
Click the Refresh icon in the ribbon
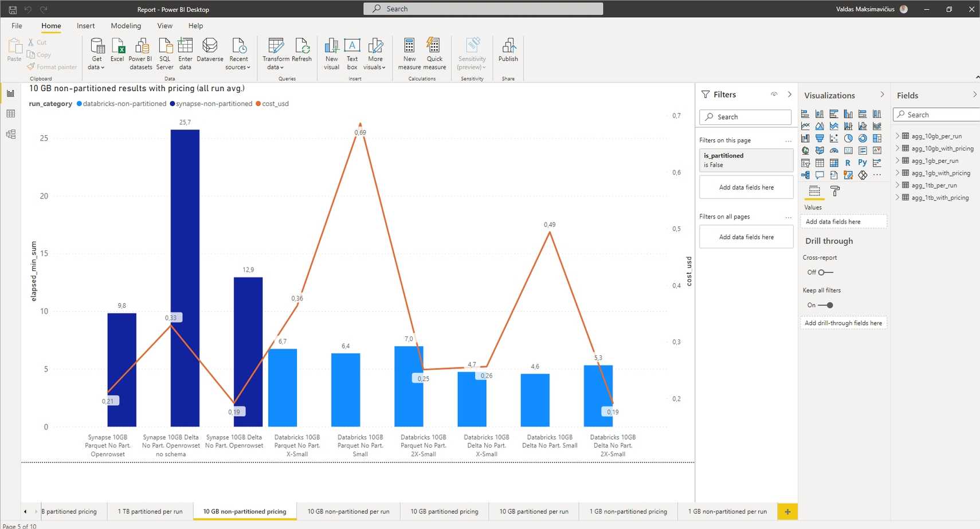[303, 52]
